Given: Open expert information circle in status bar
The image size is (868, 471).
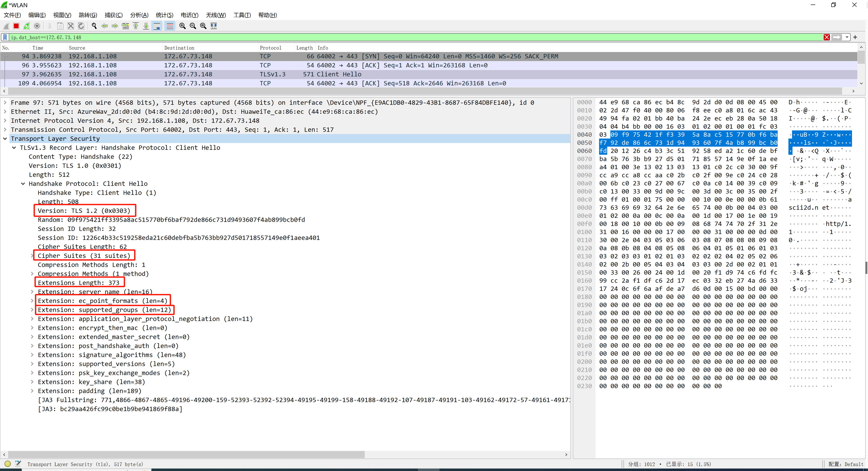Looking at the screenshot, I should [8, 464].
